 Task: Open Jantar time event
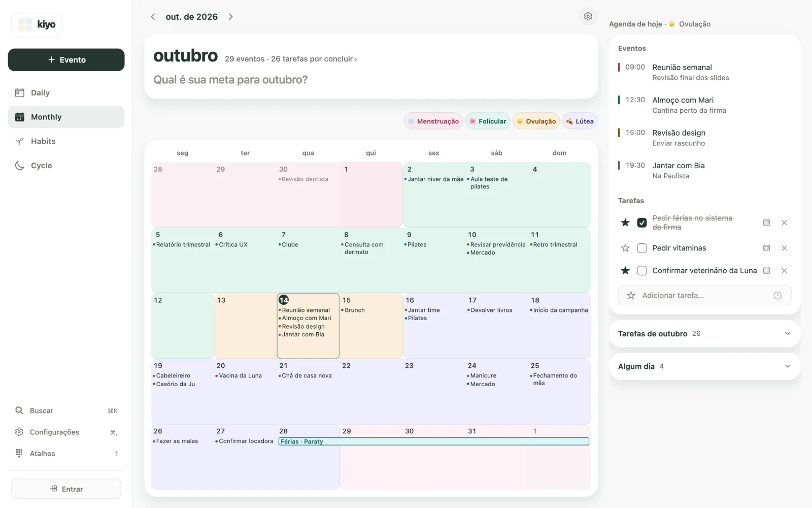click(x=422, y=310)
